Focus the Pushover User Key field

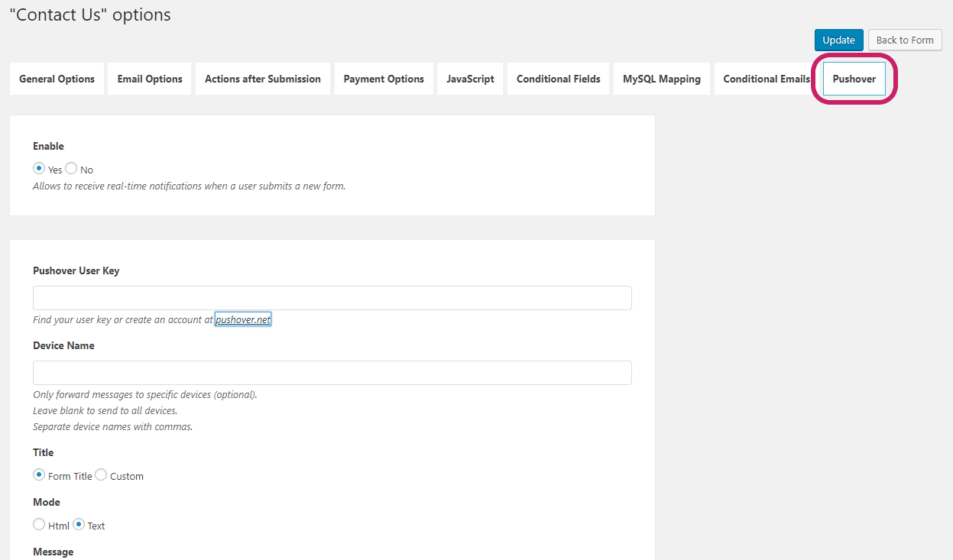point(332,298)
